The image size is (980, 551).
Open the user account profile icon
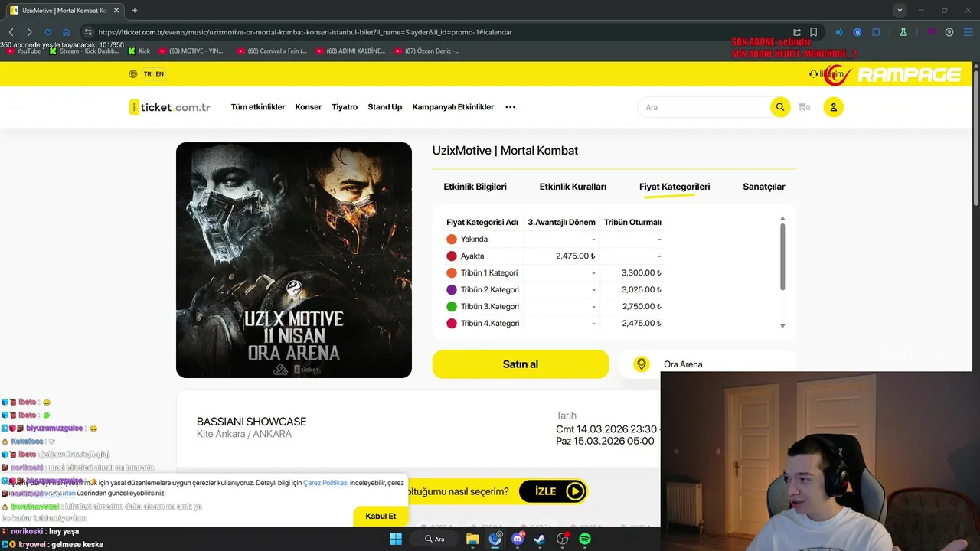(x=833, y=107)
